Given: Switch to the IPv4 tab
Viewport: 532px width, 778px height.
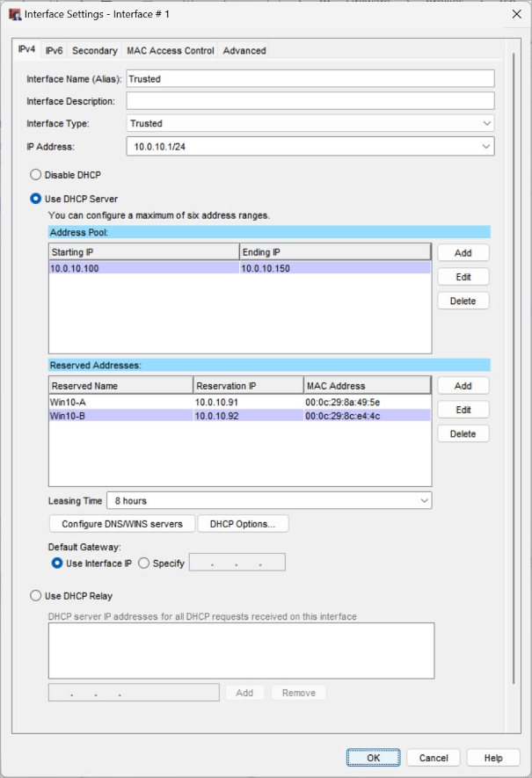Looking at the screenshot, I should click(x=26, y=49).
